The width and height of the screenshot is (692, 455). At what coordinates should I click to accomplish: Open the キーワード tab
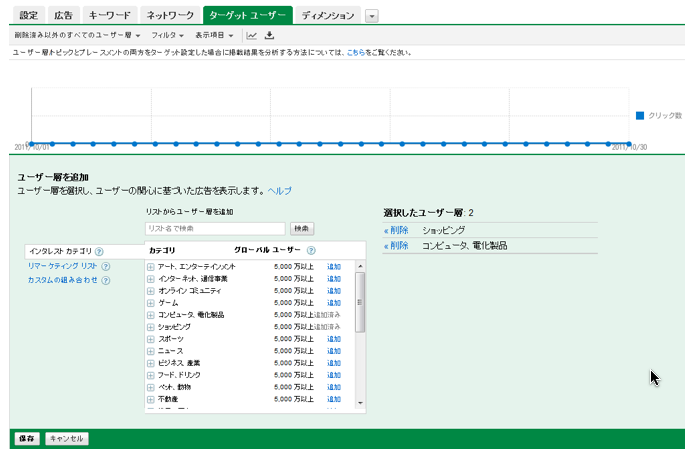tap(110, 15)
